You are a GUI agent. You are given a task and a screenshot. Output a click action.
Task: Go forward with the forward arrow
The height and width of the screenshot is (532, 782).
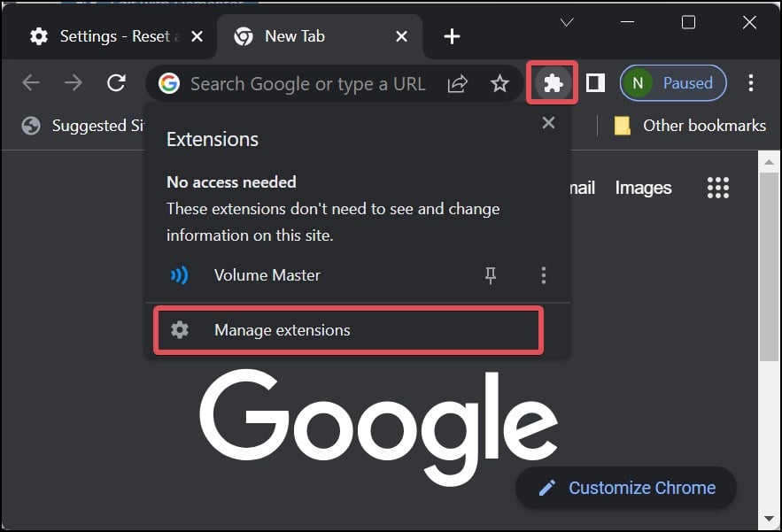click(74, 83)
